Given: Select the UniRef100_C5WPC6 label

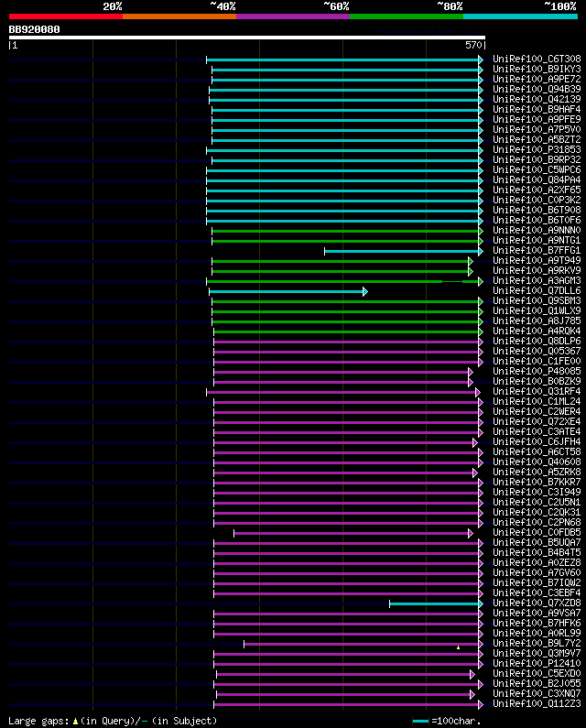Looking at the screenshot, I should click(537, 170).
